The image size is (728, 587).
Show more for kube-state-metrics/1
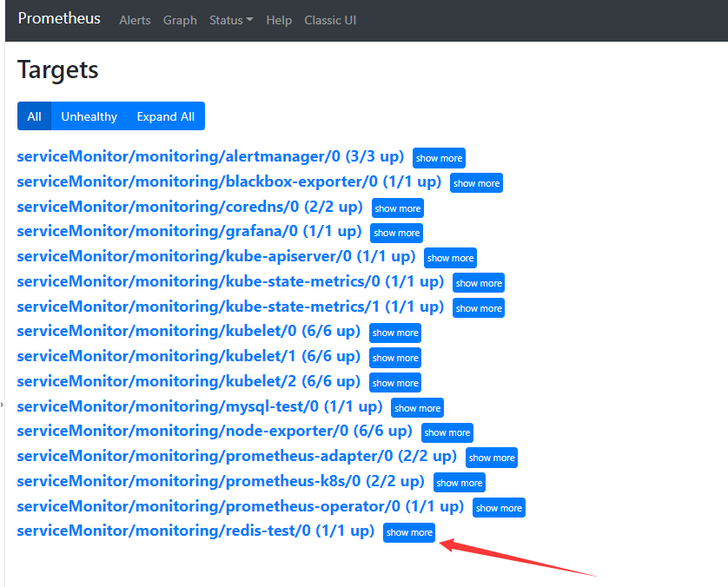tap(479, 308)
